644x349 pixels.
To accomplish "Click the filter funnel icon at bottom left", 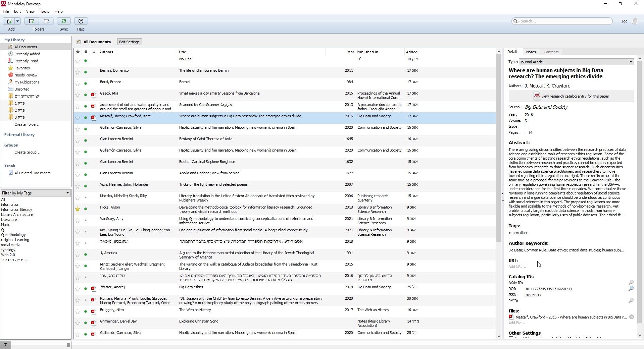I will point(5,345).
